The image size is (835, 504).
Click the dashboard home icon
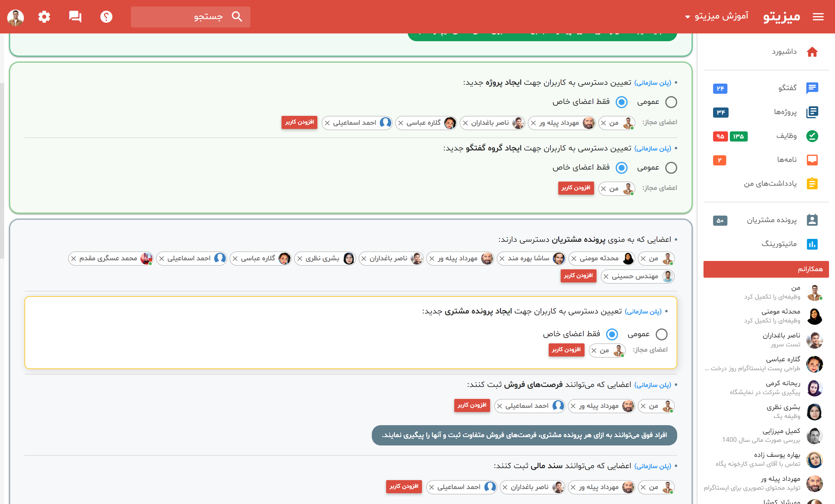click(812, 52)
